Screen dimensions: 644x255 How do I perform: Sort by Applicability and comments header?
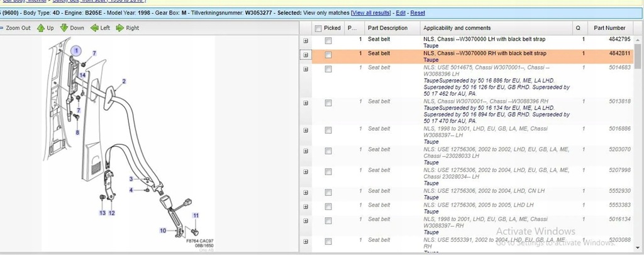[x=457, y=28]
